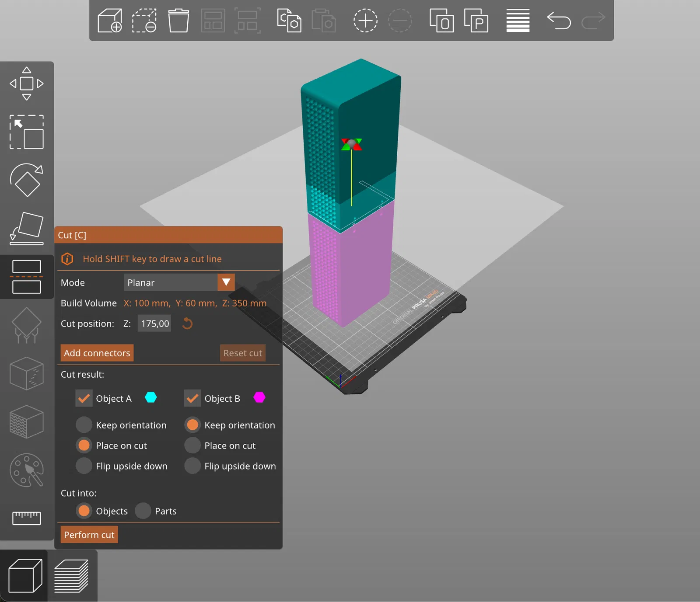Image resolution: width=700 pixels, height=602 pixels.
Task: Open the multimaterial painting palette tool
Action: click(x=27, y=470)
